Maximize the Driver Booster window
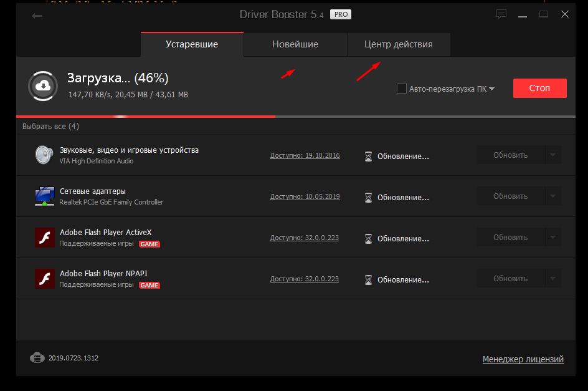Viewport: 588px width, 391px height. point(544,14)
